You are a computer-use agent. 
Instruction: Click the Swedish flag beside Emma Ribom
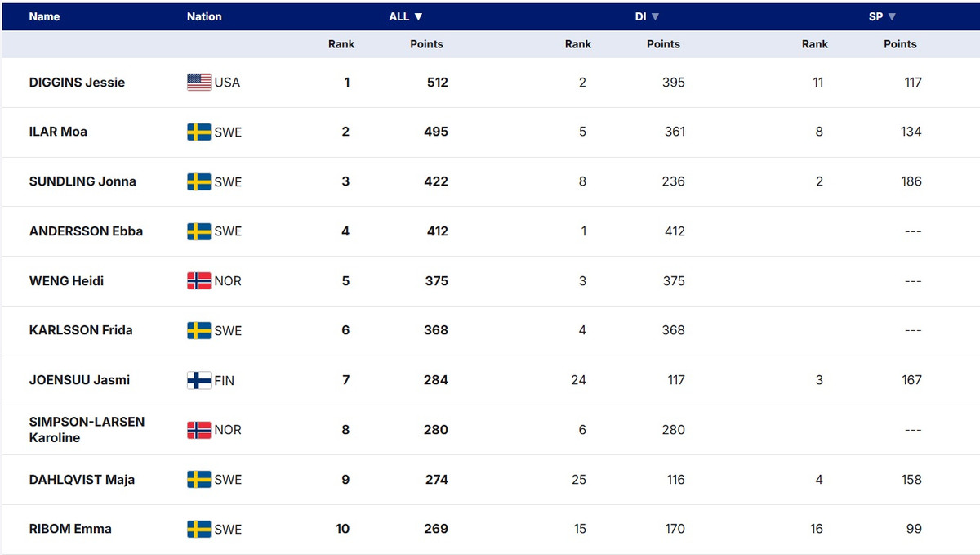tap(198, 529)
